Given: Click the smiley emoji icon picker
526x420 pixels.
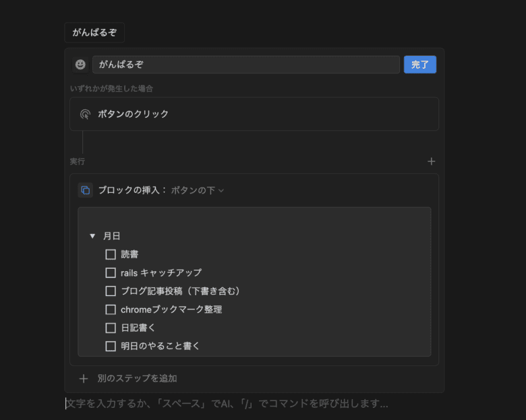Looking at the screenshot, I should (80, 65).
